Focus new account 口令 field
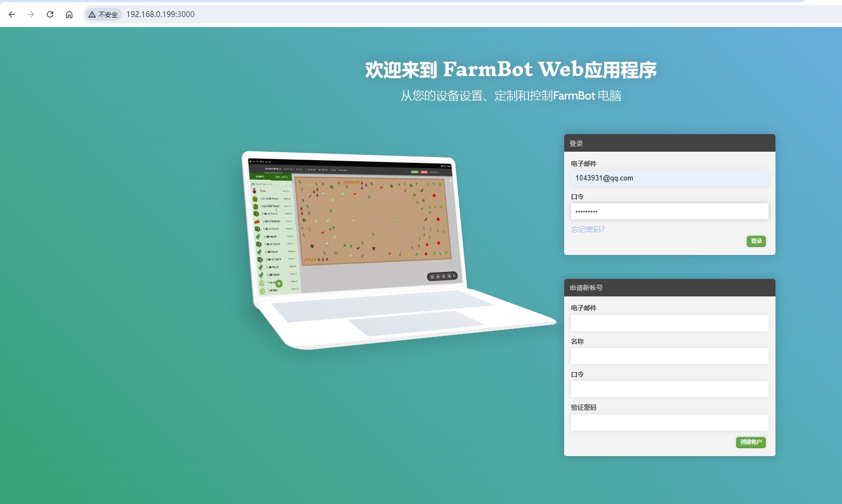Screen dimensions: 842x504 tap(670, 389)
